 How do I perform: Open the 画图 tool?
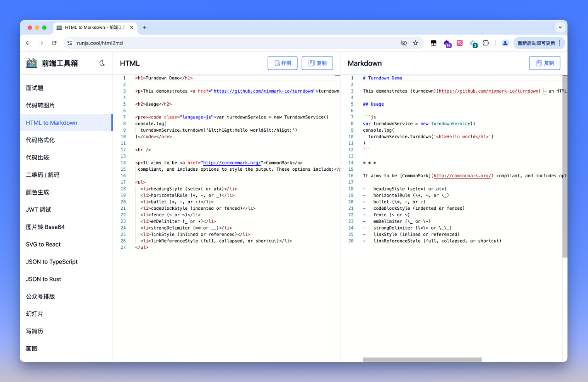(x=66, y=348)
